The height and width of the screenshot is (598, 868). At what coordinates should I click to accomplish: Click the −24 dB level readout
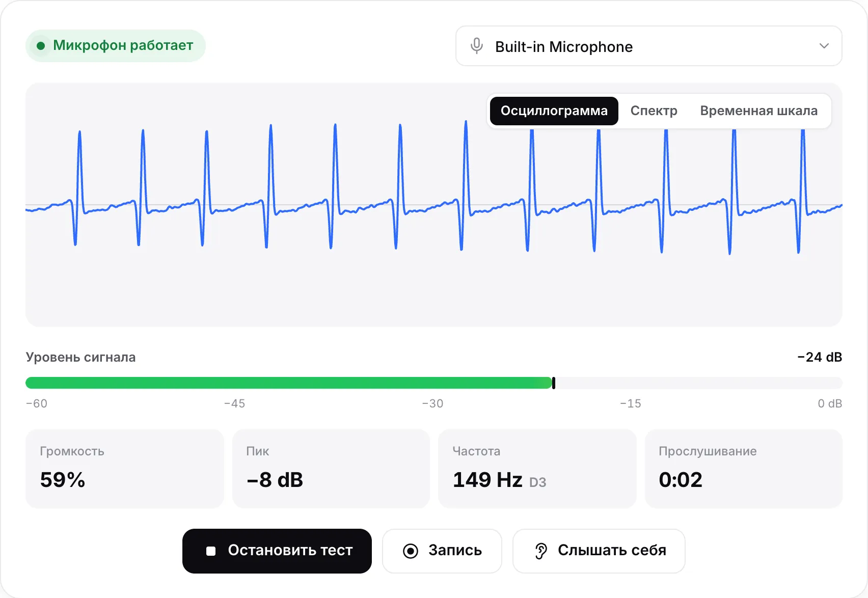(820, 357)
